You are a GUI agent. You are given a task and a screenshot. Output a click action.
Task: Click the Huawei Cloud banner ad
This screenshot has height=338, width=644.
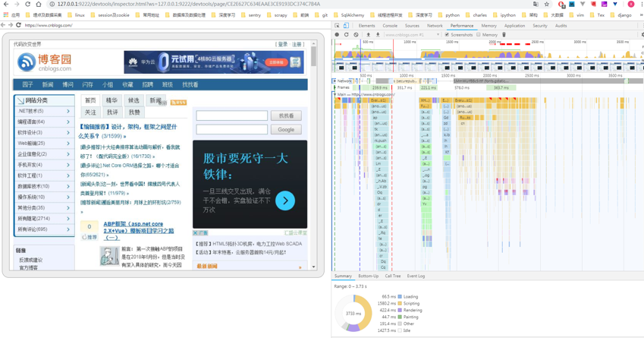tap(214, 62)
